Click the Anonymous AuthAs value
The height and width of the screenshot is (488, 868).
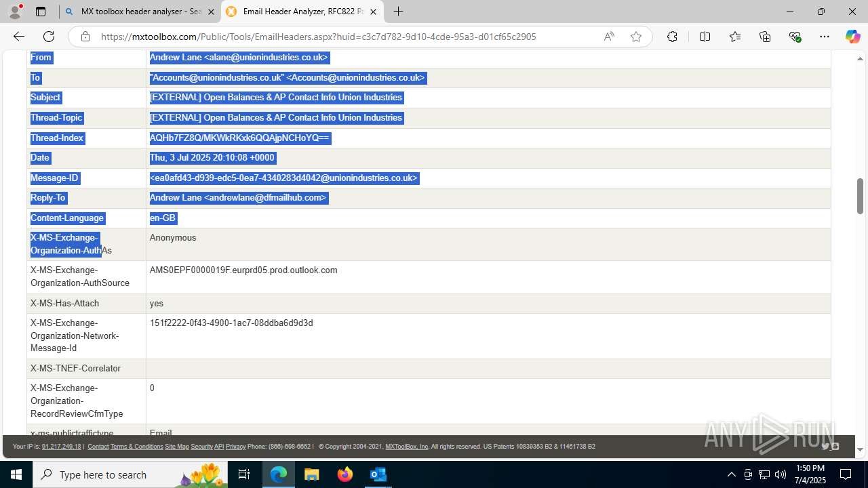[x=173, y=238]
